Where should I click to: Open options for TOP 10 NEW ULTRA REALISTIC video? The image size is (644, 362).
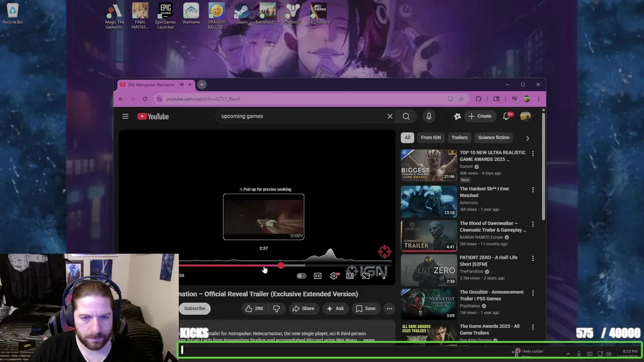533,153
